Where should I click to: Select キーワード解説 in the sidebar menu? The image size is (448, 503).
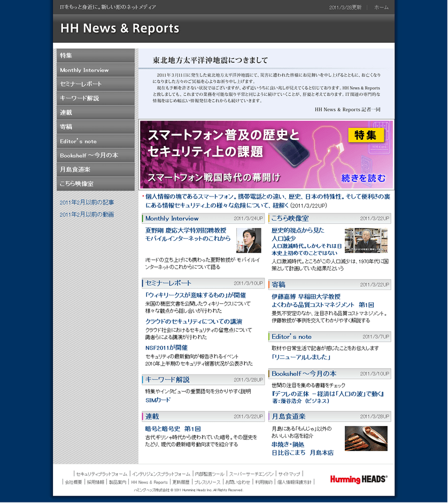[x=96, y=98]
